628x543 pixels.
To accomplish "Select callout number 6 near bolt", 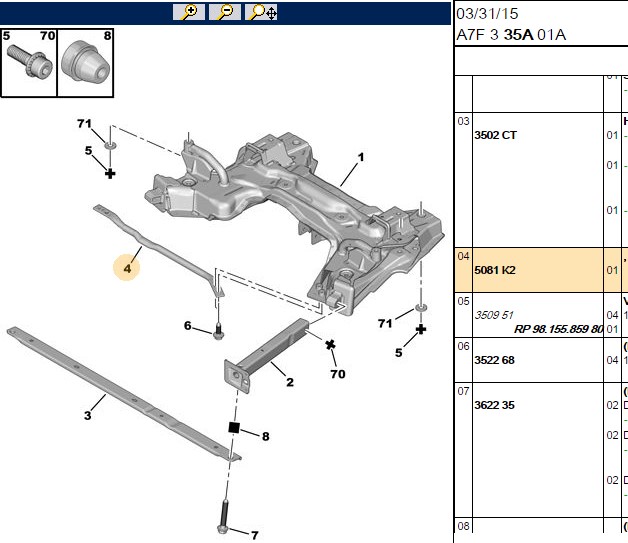I will (x=187, y=326).
